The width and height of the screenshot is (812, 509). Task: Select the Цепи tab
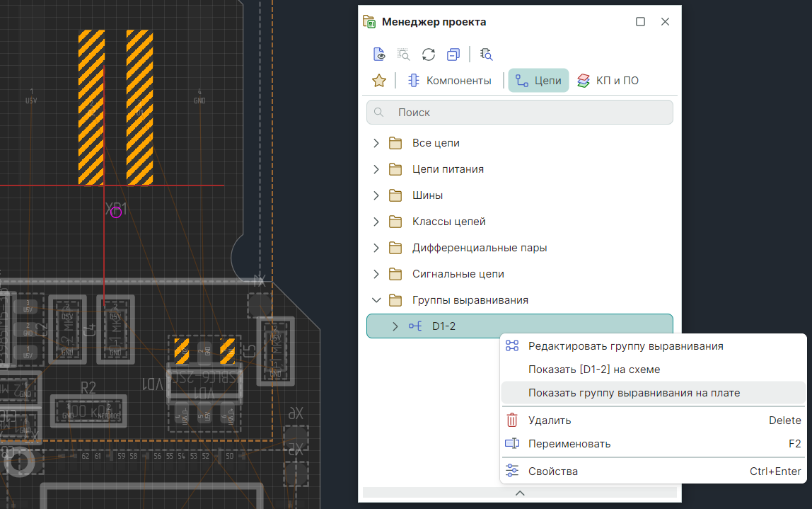(x=538, y=81)
